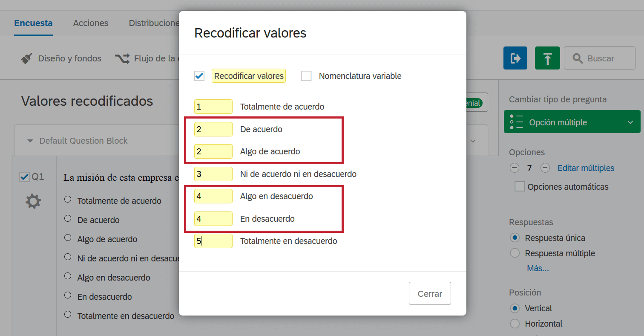Click the value field for Totalmente en desacuerdo

[213, 241]
